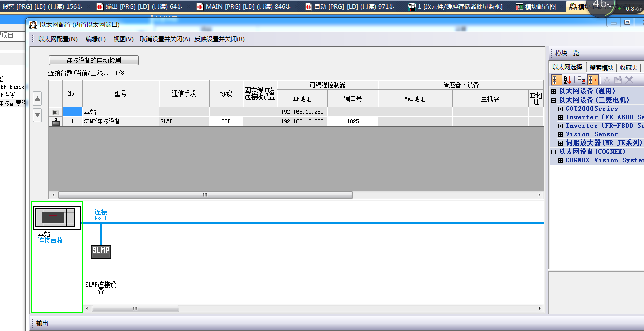This screenshot has height=331, width=644.
Task: Select the port number cell 1025
Action: click(x=353, y=121)
